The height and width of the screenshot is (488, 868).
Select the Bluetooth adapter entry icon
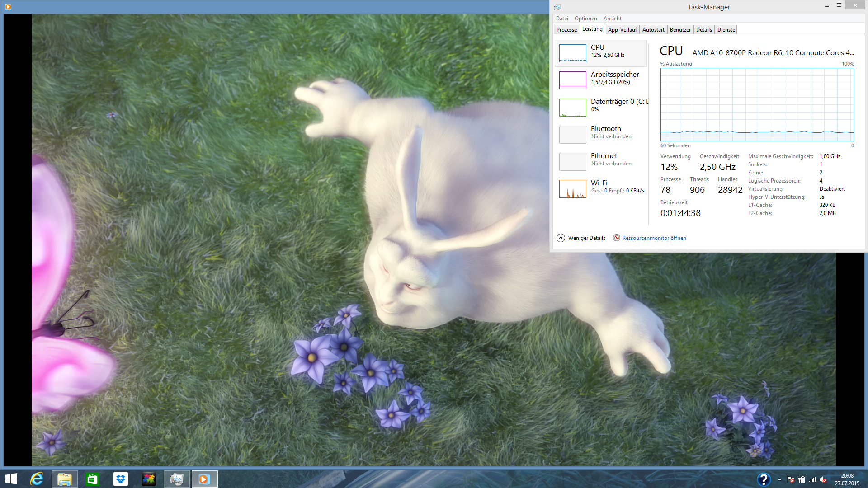572,134
